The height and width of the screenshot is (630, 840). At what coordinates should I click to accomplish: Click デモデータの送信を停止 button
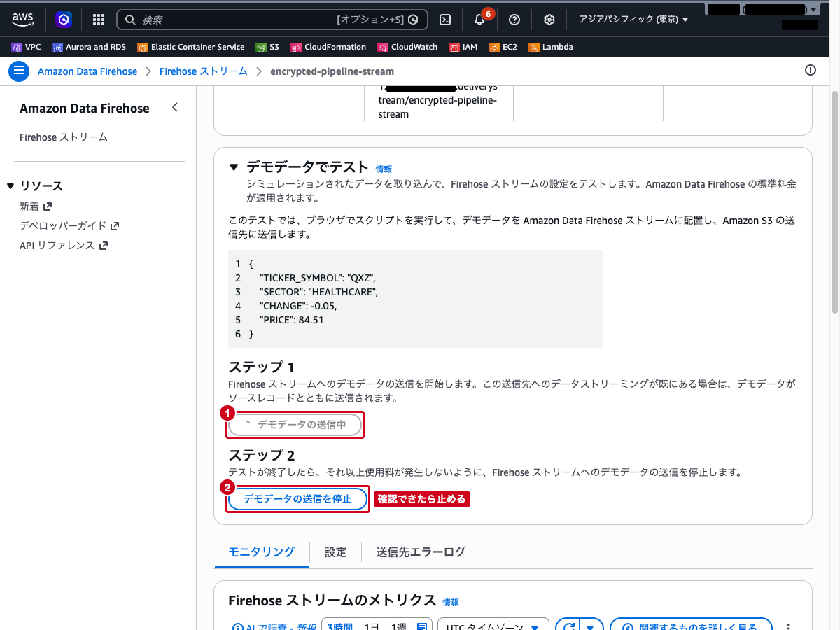297,499
